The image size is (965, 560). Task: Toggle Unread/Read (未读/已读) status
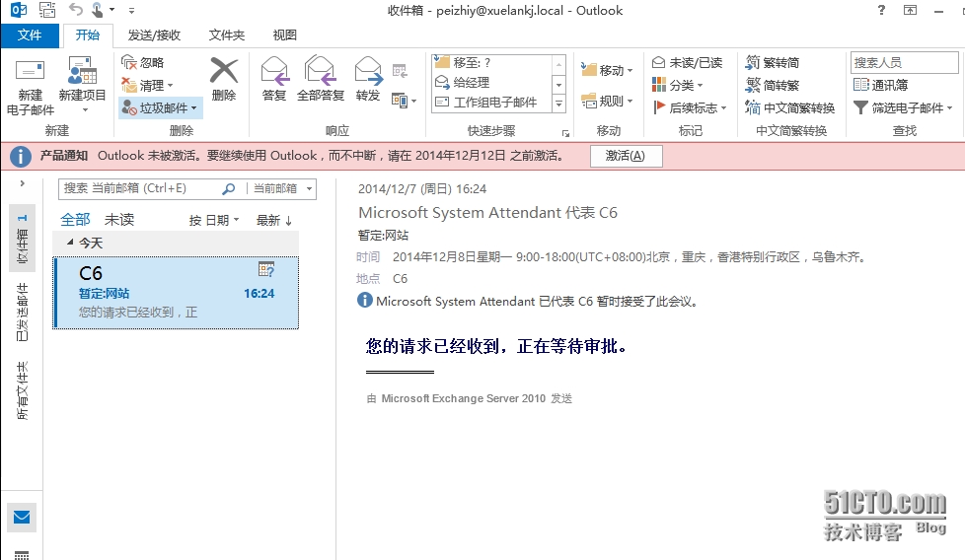tap(687, 62)
